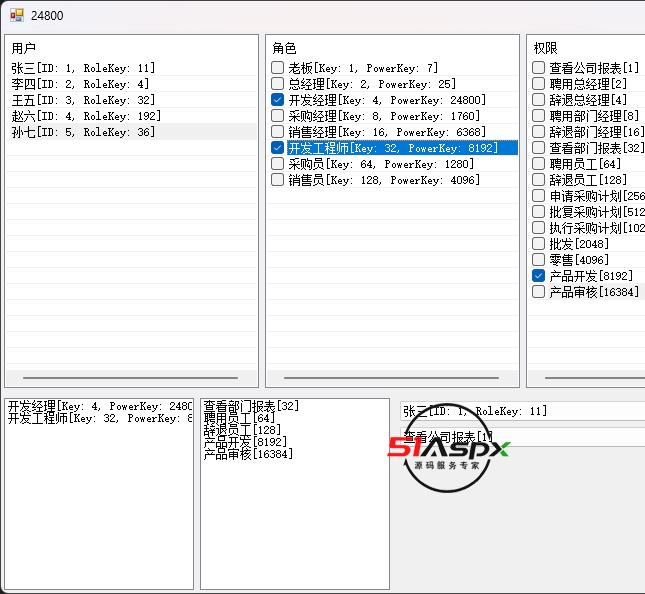Select 产品开发[8192] in bottom middle list
The image size is (645, 594).
point(245,442)
